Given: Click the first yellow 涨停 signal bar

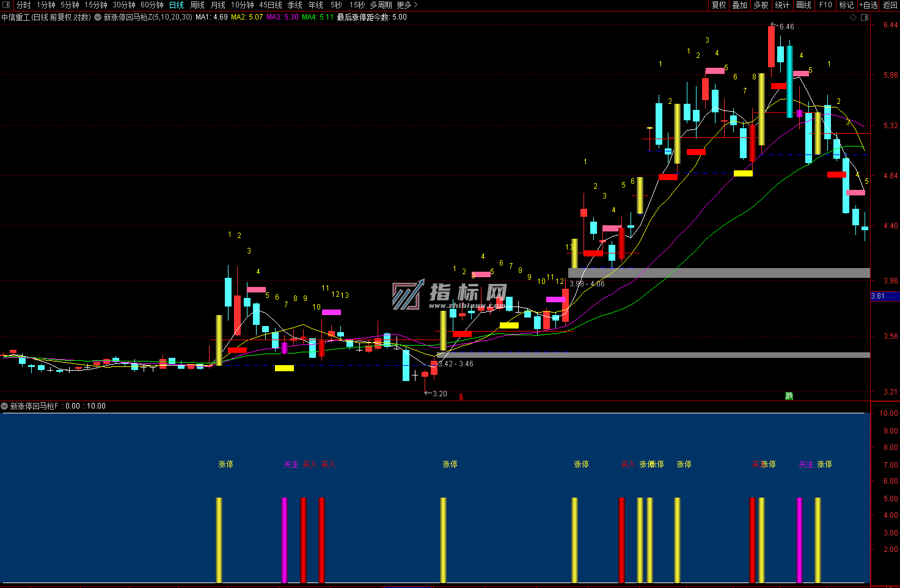Looking at the screenshot, I should pyautogui.click(x=219, y=540).
